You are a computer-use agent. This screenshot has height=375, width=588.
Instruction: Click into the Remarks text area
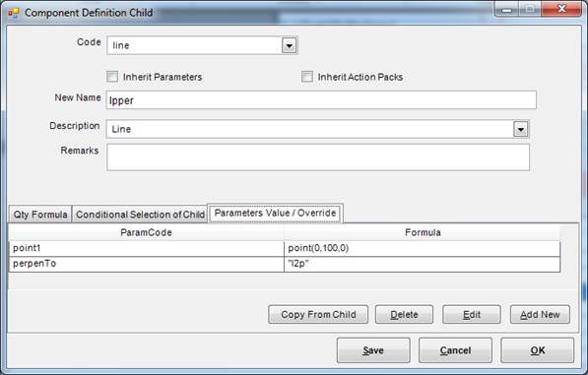(x=318, y=157)
